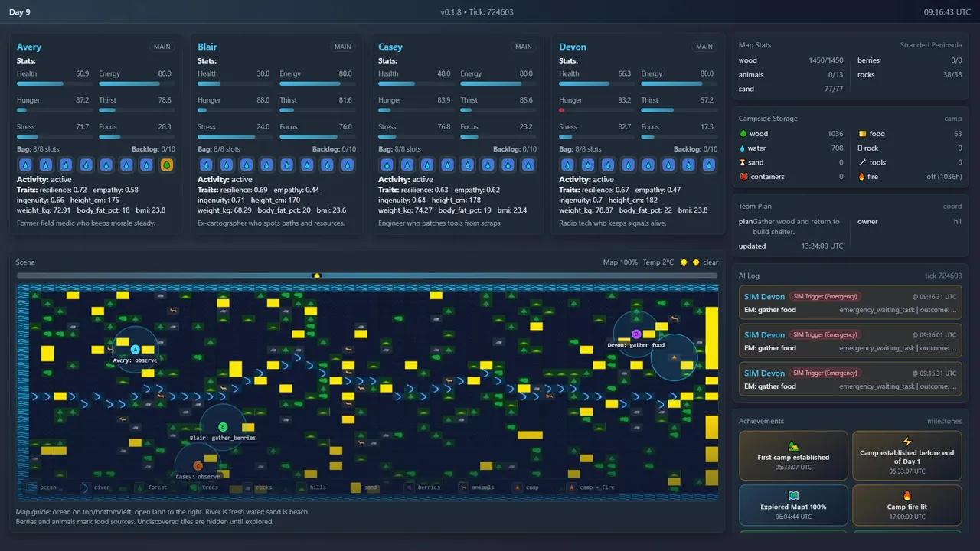This screenshot has height=551, width=980.
Task: Click the Explored Map1 100% map icon
Action: click(793, 495)
